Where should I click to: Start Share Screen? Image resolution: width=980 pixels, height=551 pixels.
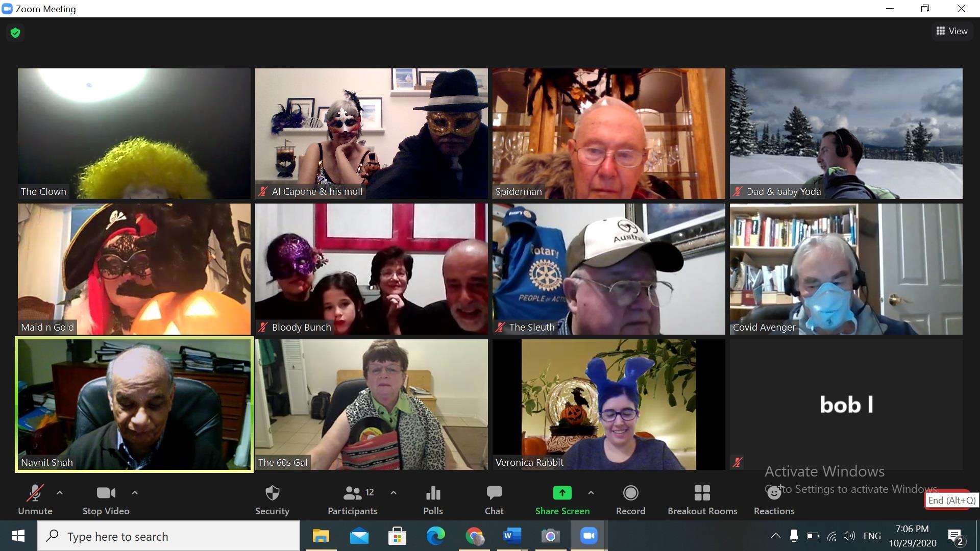tap(562, 500)
